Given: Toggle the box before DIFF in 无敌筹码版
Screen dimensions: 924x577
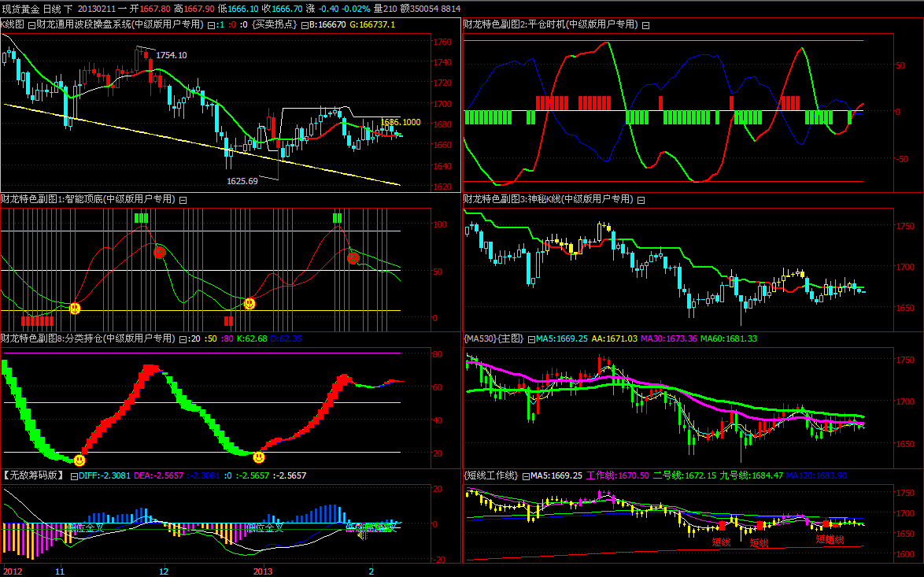Looking at the screenshot, I should [74, 476].
